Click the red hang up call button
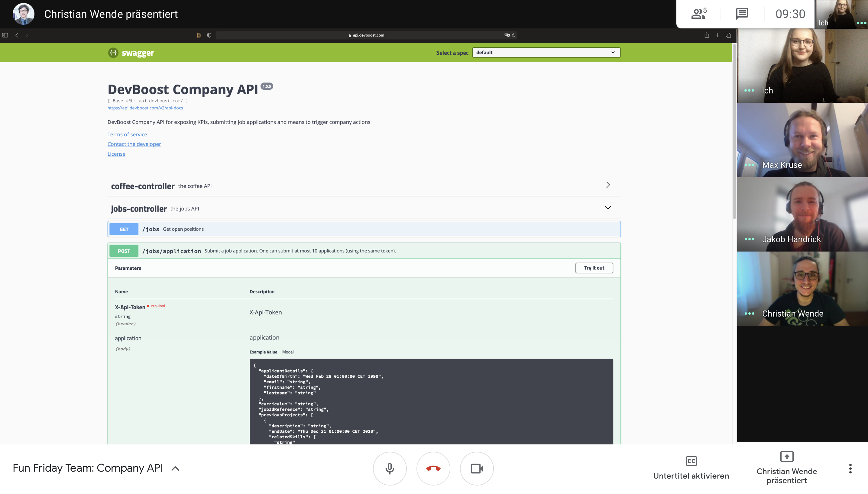The width and height of the screenshot is (868, 494). (433, 469)
